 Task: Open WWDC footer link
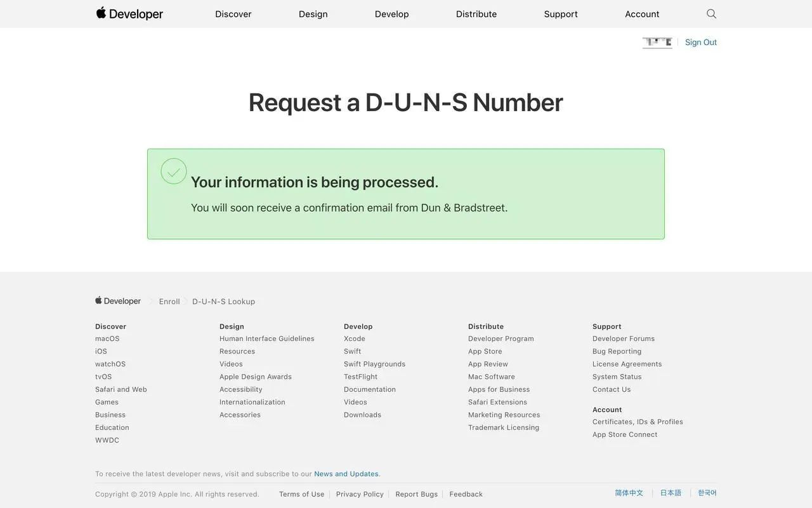107,440
